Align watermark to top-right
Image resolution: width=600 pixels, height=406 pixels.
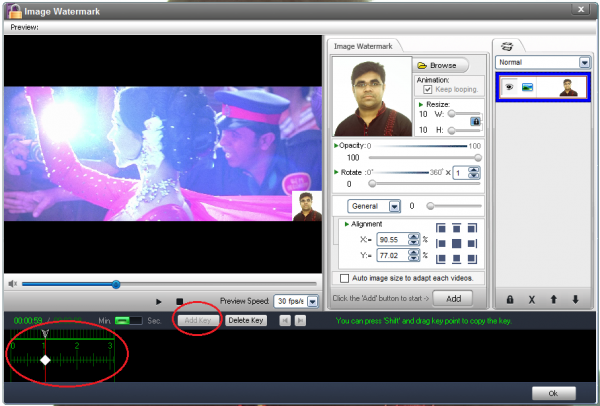click(472, 228)
